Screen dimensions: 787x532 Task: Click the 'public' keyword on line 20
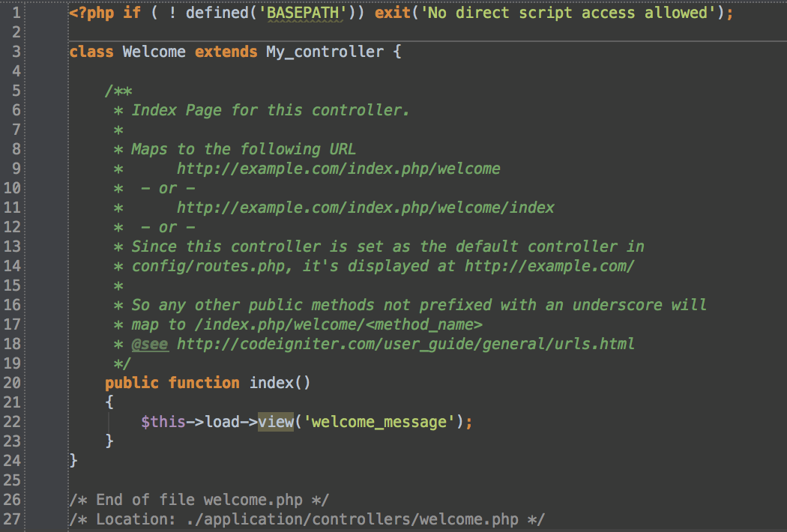(132, 383)
